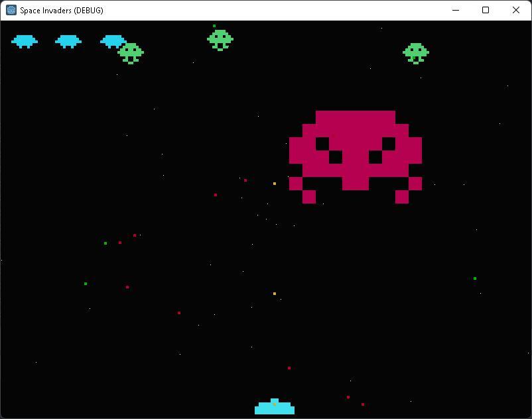Click the middle cyan UFO sprite
This screenshot has width=532, height=419.
(x=68, y=41)
